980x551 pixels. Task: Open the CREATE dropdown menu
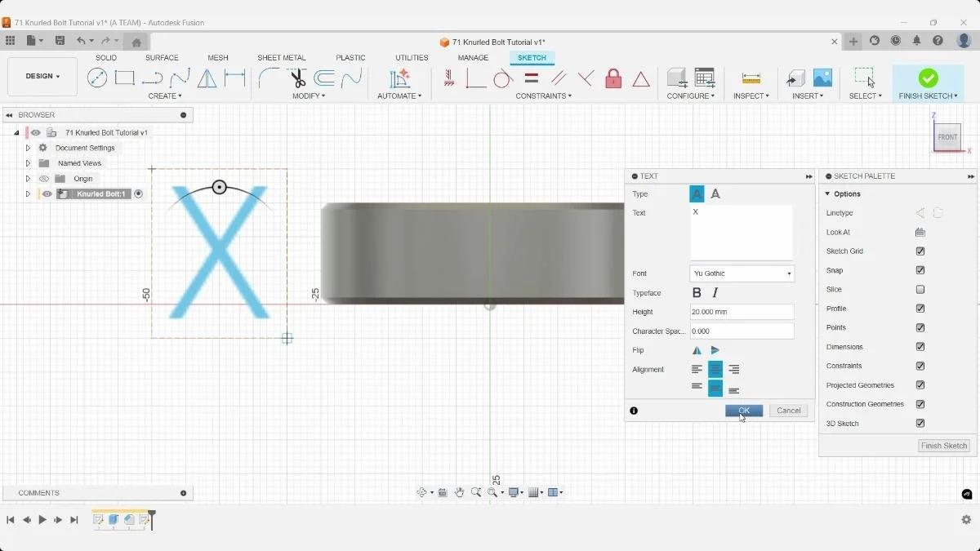165,96
